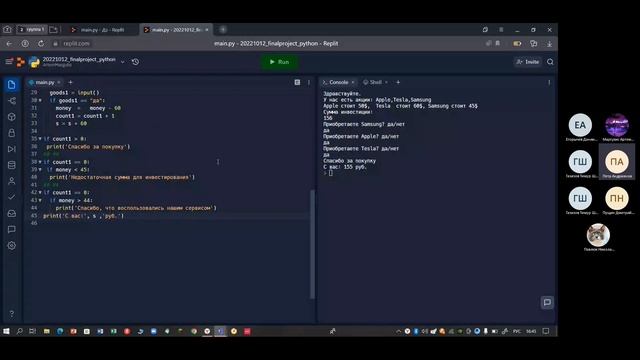Viewport: 640px width, 360px height.
Task: Collapse the code fold at line 43
Action: 40,200
